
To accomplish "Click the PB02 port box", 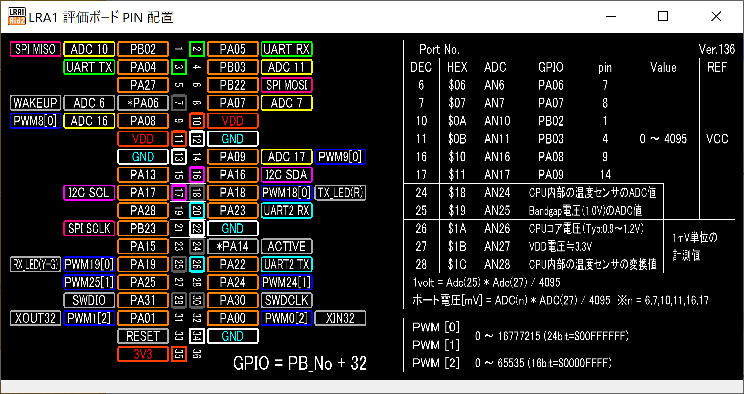I will [x=143, y=49].
